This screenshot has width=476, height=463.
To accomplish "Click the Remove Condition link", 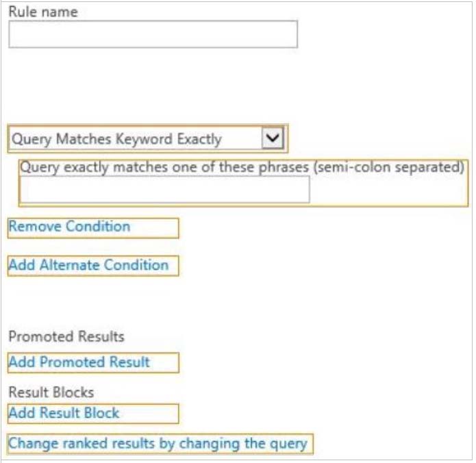I will [69, 227].
